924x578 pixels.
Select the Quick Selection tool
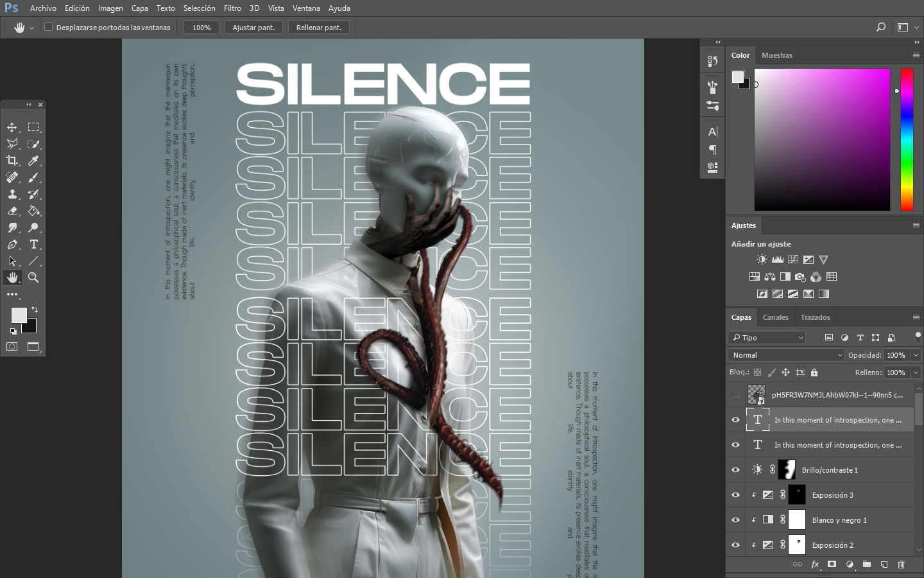tap(33, 144)
